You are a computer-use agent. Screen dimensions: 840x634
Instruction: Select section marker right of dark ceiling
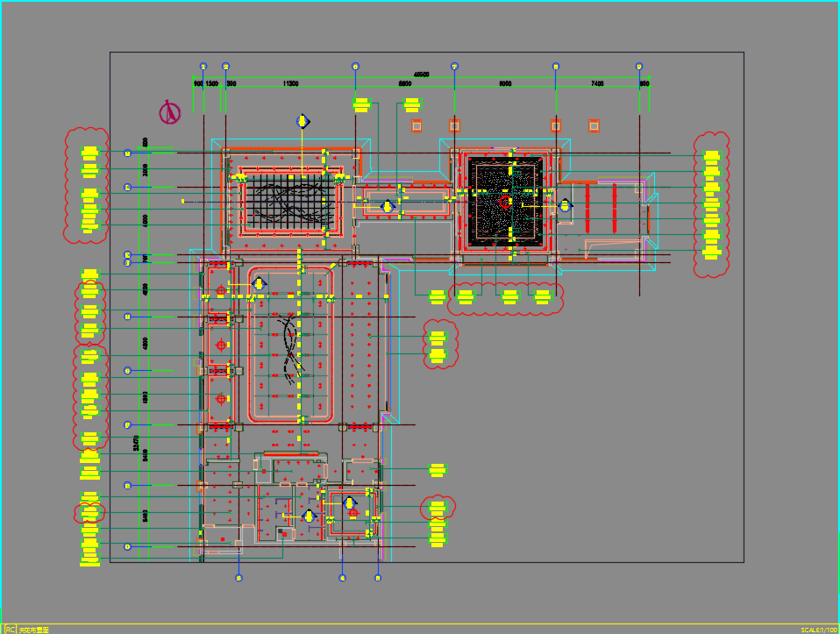pyautogui.click(x=566, y=205)
